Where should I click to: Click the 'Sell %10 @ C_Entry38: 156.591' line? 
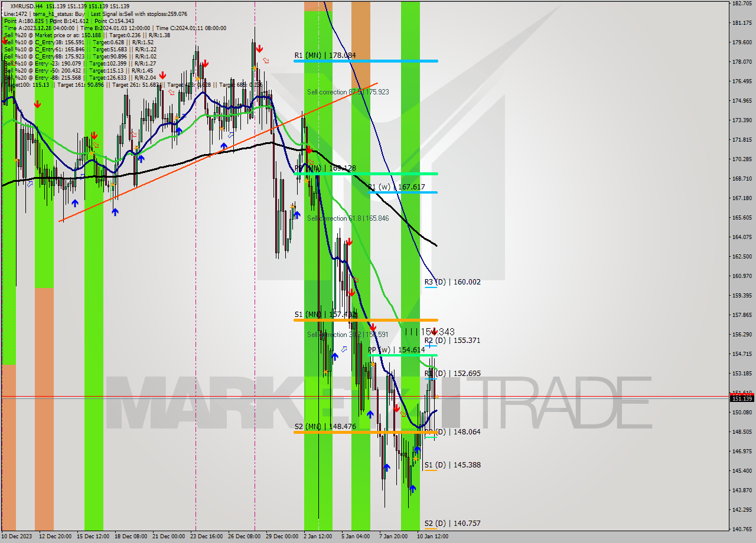[x=79, y=42]
